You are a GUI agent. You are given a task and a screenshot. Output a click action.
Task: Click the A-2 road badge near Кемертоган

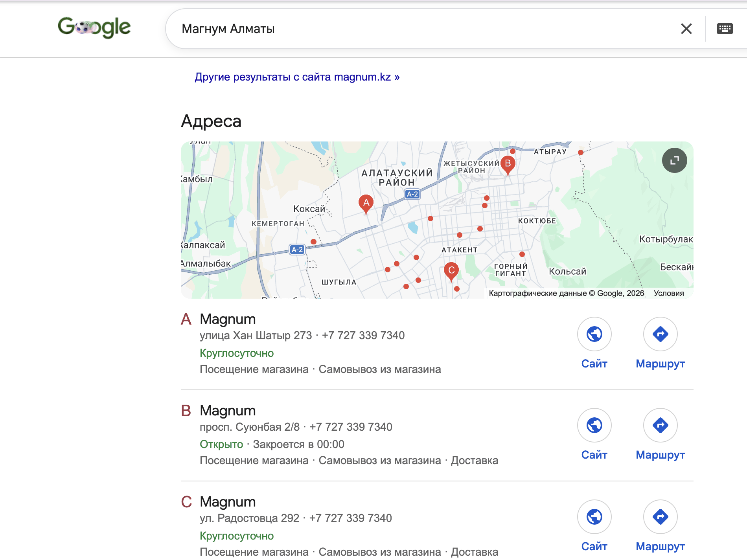[x=297, y=250]
